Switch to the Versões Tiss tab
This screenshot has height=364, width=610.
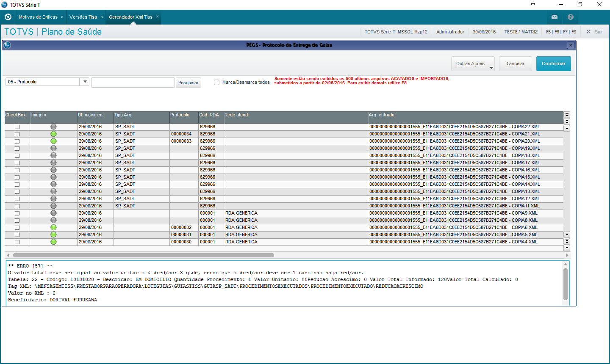click(83, 17)
